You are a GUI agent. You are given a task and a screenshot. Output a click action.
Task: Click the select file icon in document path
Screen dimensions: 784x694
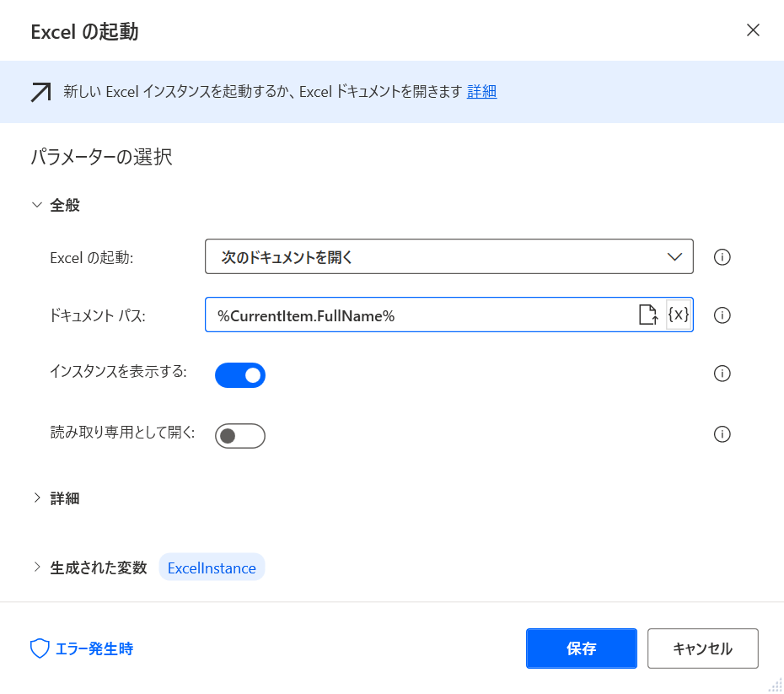click(x=648, y=315)
